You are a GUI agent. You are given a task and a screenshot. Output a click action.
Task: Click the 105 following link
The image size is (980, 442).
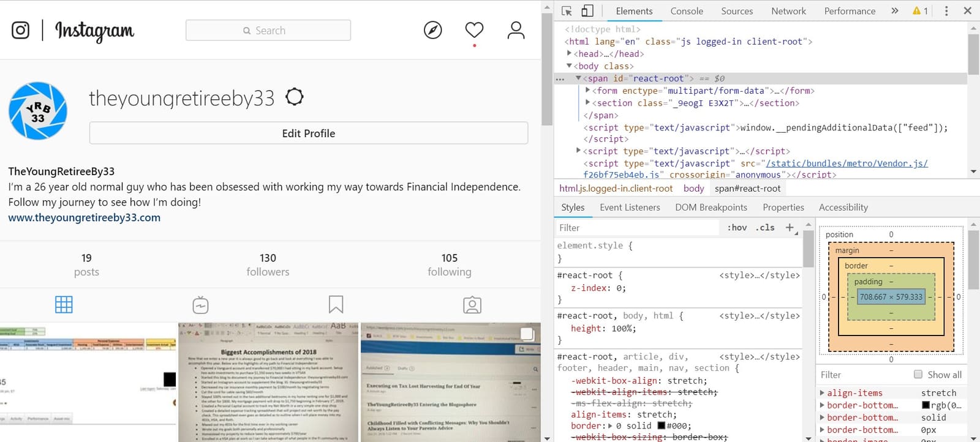pos(450,264)
